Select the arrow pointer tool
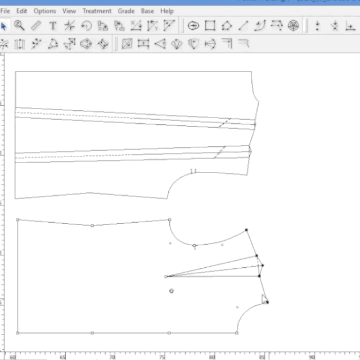The height and width of the screenshot is (360, 360). [x=4, y=26]
